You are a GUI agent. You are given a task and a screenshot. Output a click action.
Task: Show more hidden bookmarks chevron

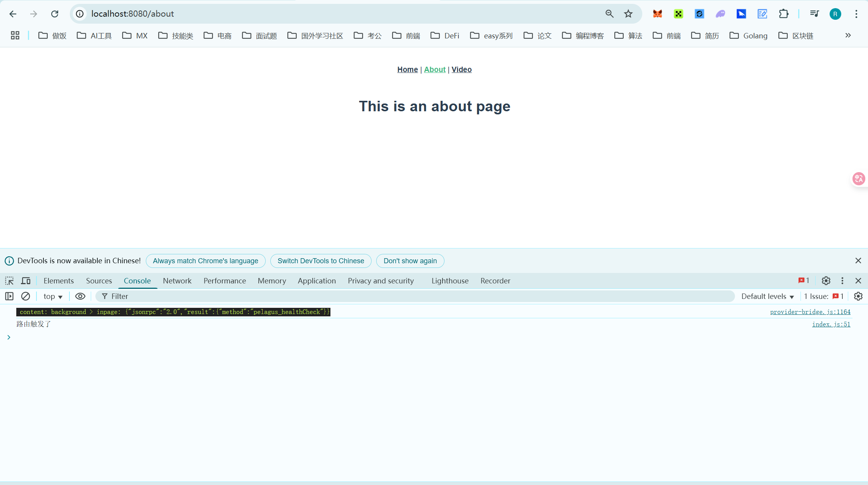tap(848, 36)
